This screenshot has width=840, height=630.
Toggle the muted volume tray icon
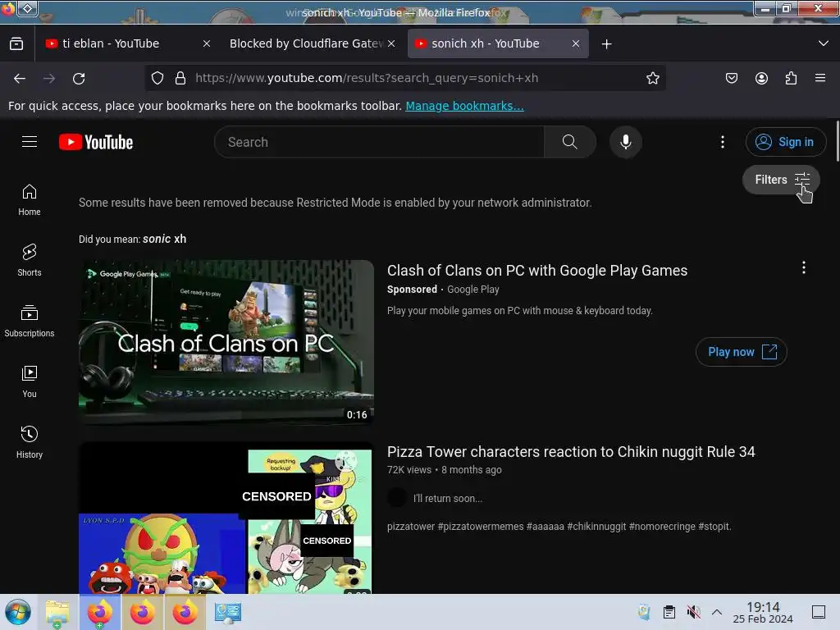693,612
